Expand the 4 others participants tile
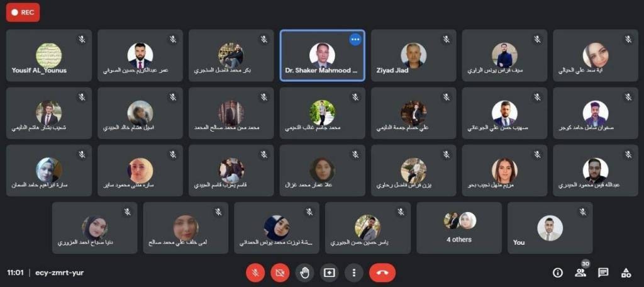 (458, 228)
